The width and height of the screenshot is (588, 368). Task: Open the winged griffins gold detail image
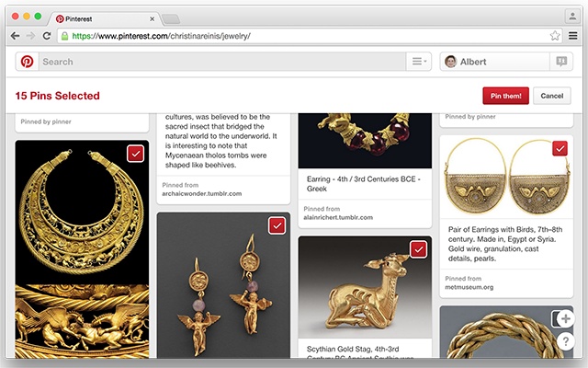click(82, 321)
